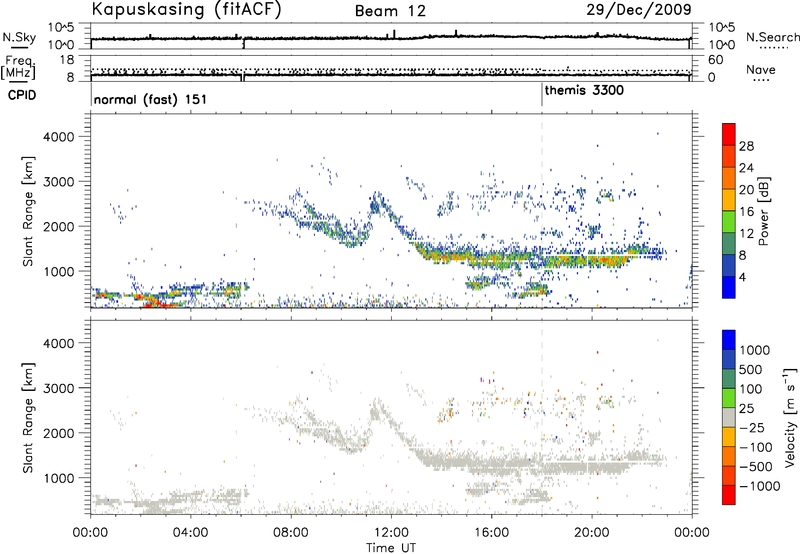This screenshot has height=554, width=800.
Task: Click the 'Beam 12' label
Action: pos(390,11)
